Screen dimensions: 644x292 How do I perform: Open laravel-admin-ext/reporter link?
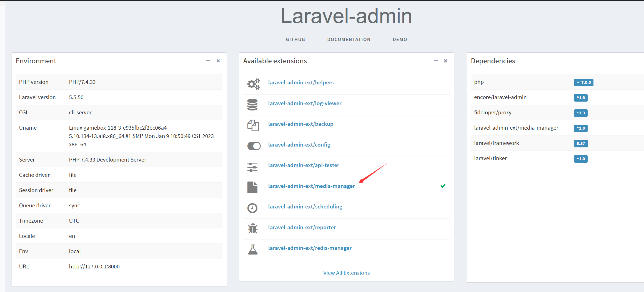[302, 227]
